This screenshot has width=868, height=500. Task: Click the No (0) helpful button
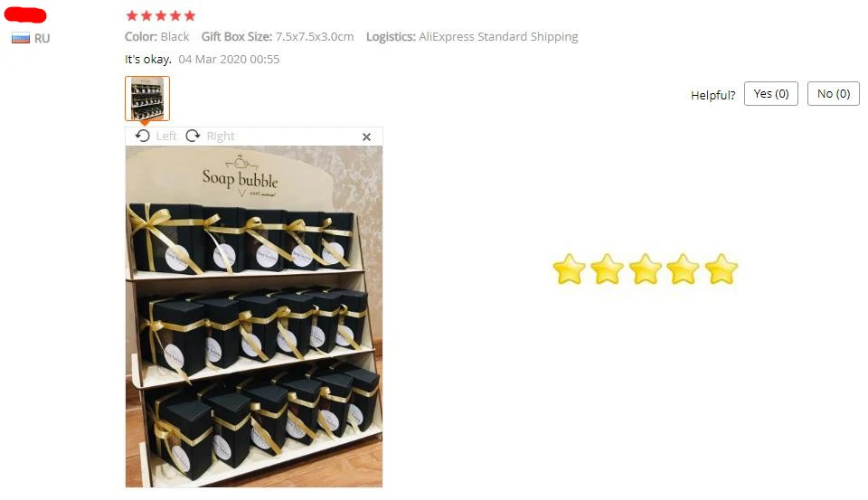point(833,93)
